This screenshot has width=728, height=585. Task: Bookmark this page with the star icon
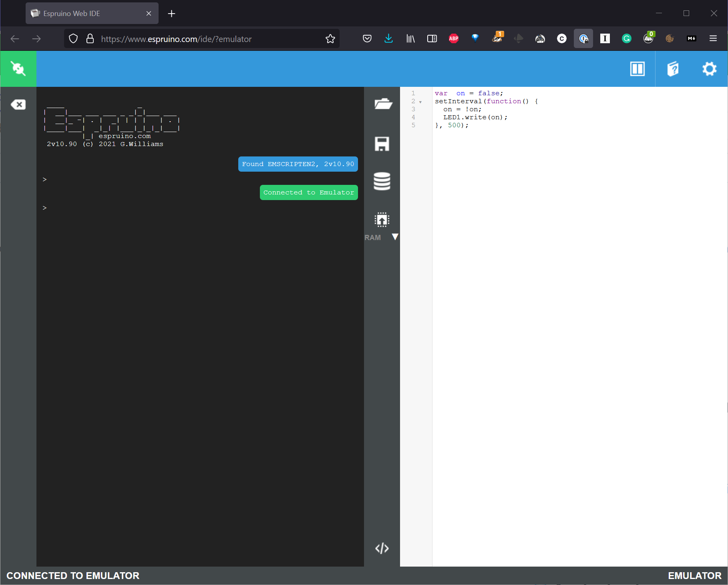tap(330, 39)
